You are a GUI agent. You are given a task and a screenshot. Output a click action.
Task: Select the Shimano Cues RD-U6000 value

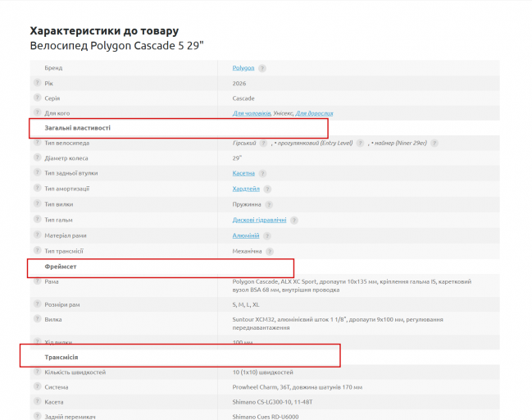(266, 417)
